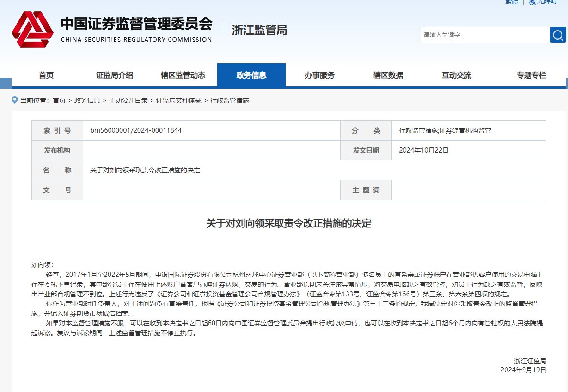Click the 主动公开目录 breadcrumb link

click(x=128, y=100)
